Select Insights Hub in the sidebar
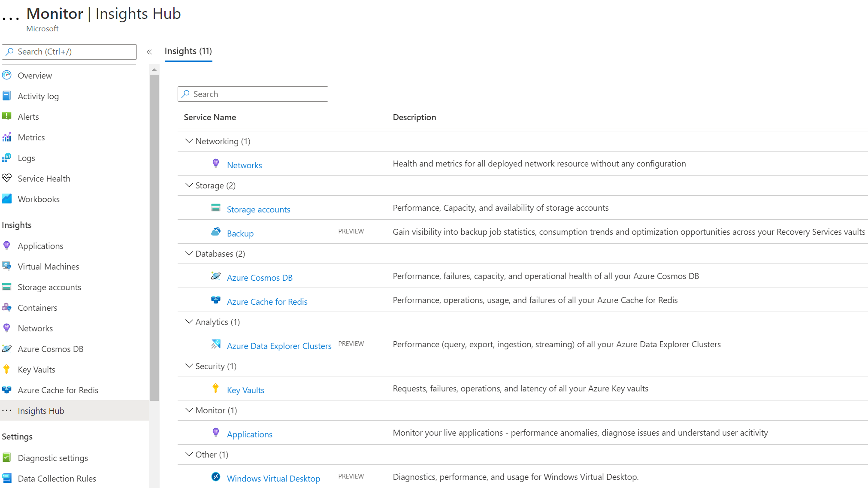 click(75, 411)
